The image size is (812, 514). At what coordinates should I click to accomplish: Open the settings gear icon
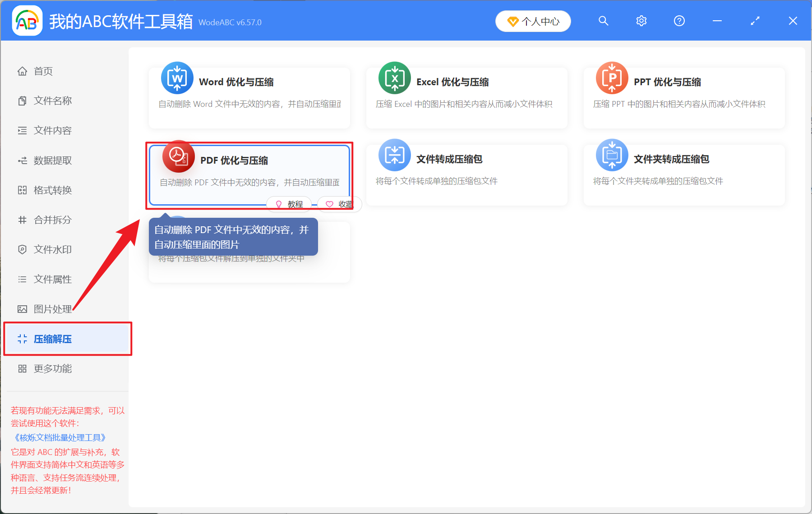(x=641, y=21)
